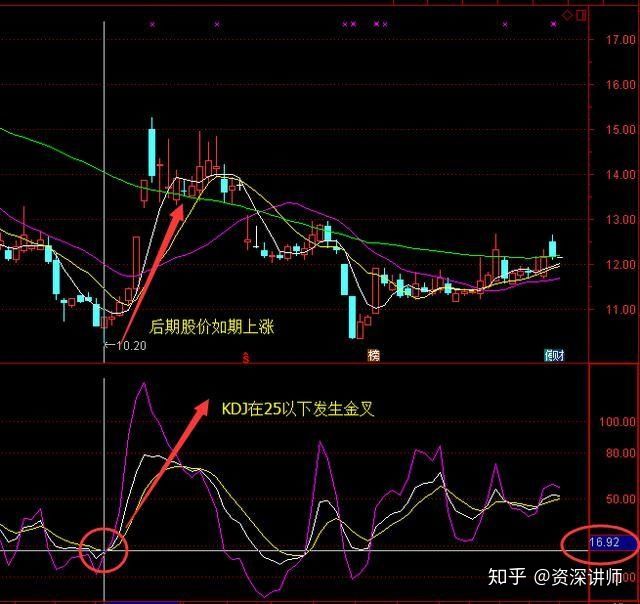The image size is (640, 604).
Task: Open the red S event marker
Action: (246, 358)
